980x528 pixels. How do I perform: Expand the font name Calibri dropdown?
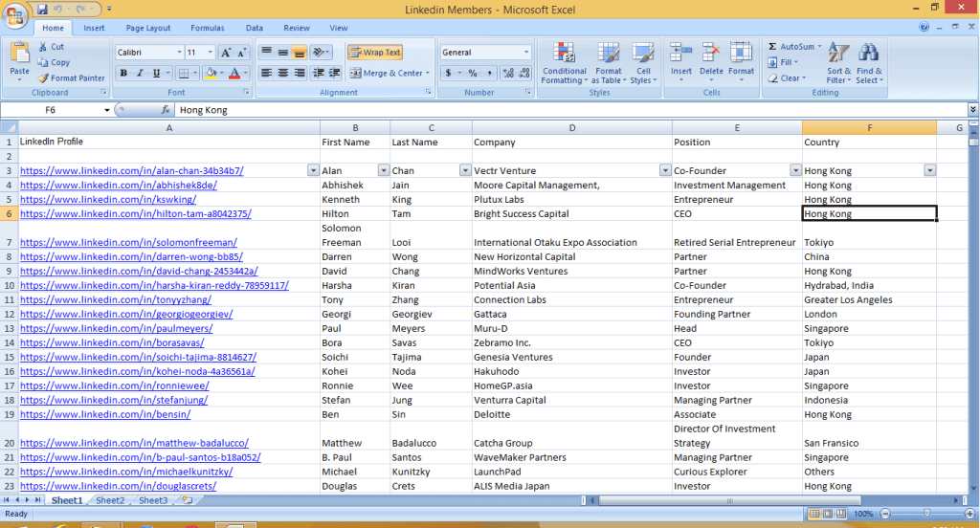179,53
